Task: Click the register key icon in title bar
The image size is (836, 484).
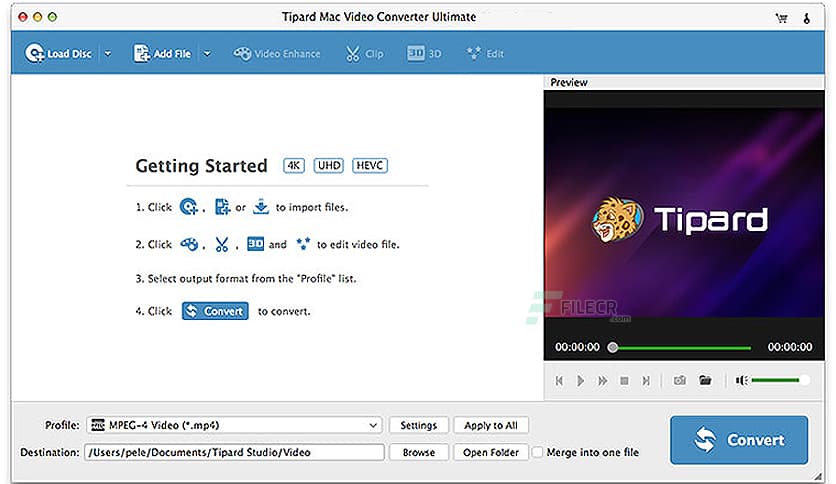Action: pos(807,19)
